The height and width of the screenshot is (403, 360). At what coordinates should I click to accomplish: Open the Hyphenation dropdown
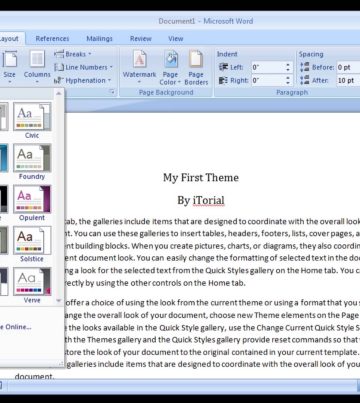coord(82,80)
